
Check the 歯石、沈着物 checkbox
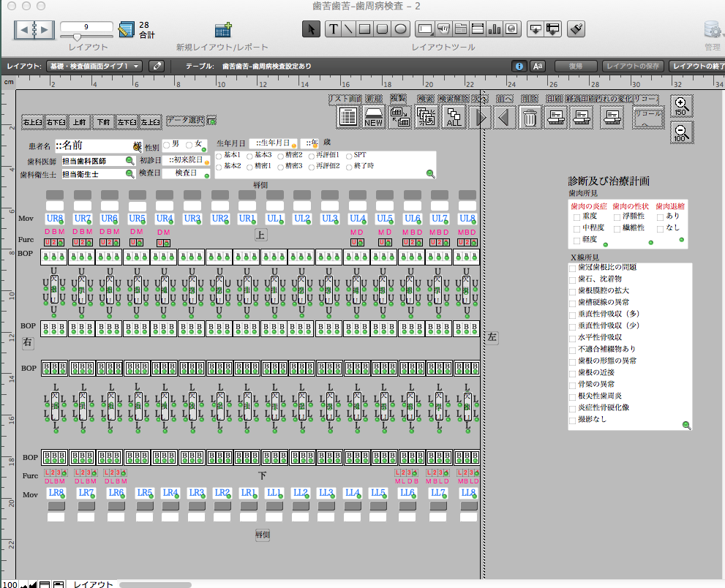(572, 279)
